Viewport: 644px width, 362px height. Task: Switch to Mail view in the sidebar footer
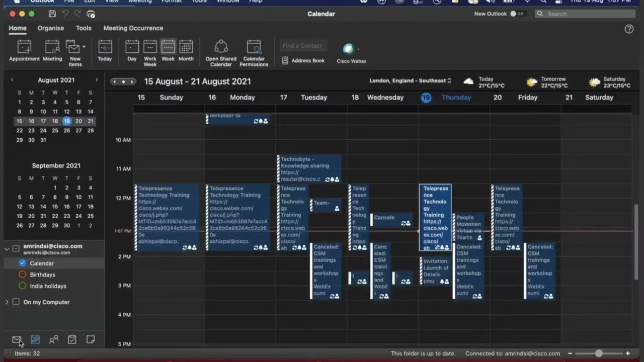pyautogui.click(x=17, y=340)
